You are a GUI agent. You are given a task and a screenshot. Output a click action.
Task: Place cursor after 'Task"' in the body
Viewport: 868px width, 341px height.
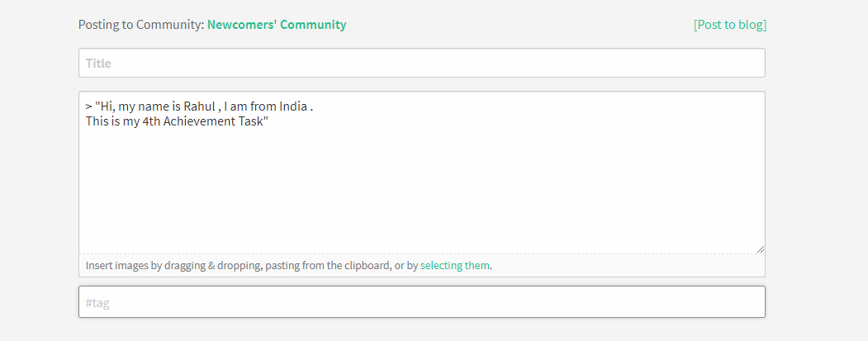coord(270,122)
